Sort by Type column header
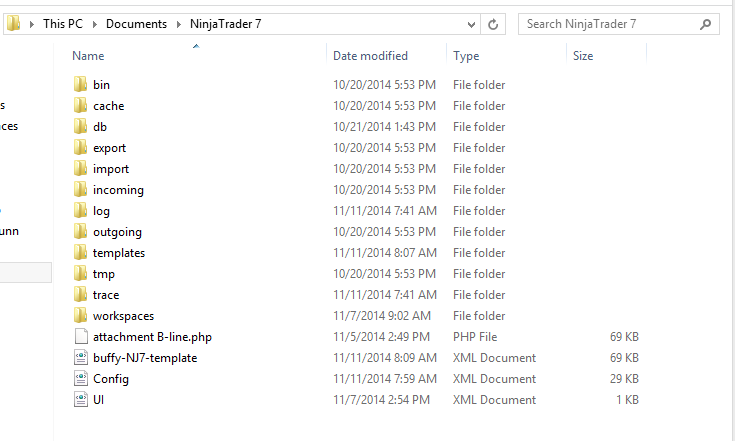The image size is (735, 441). (466, 56)
